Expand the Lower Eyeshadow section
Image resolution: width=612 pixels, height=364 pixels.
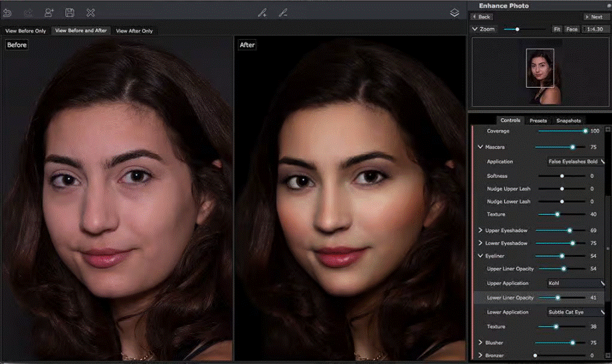coord(480,243)
